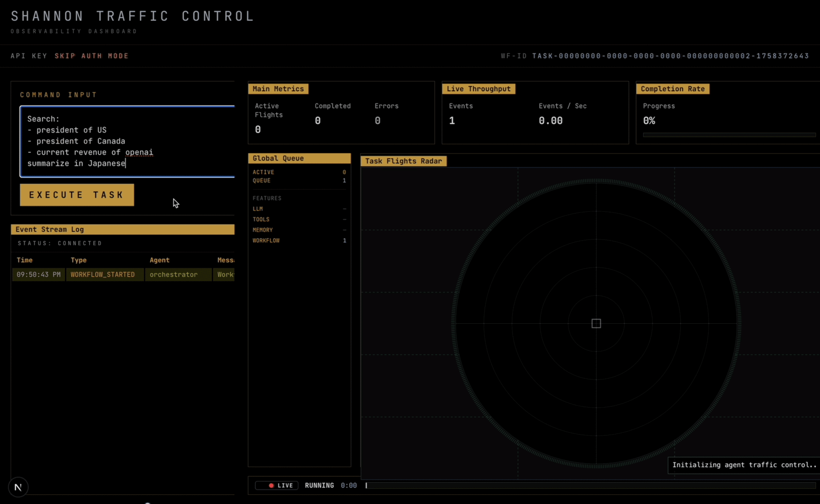Toggle the LIVE stream indicator

pyautogui.click(x=276, y=485)
